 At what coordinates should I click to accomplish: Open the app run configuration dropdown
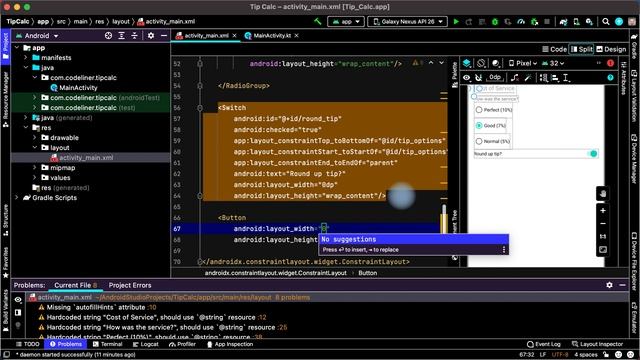tap(346, 22)
